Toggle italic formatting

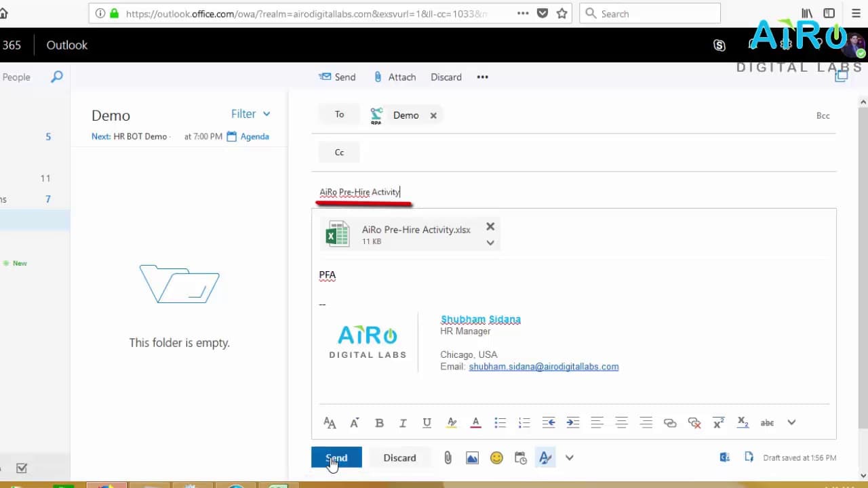(x=403, y=423)
